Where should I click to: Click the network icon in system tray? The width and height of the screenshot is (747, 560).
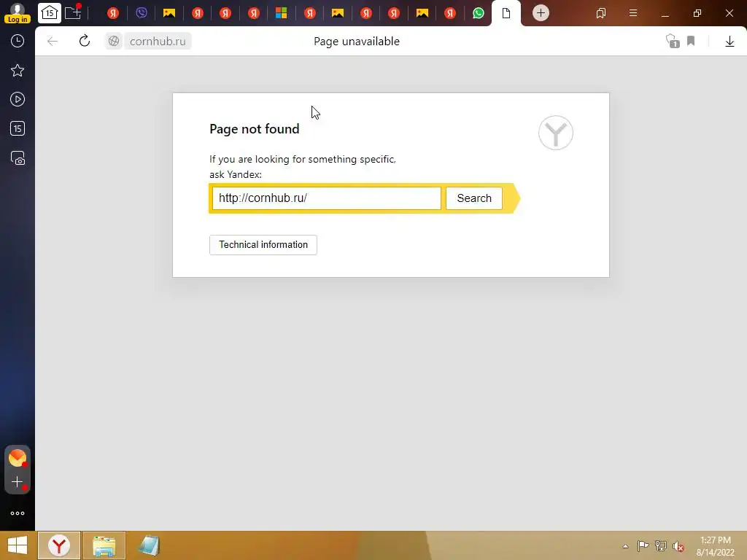(661, 545)
